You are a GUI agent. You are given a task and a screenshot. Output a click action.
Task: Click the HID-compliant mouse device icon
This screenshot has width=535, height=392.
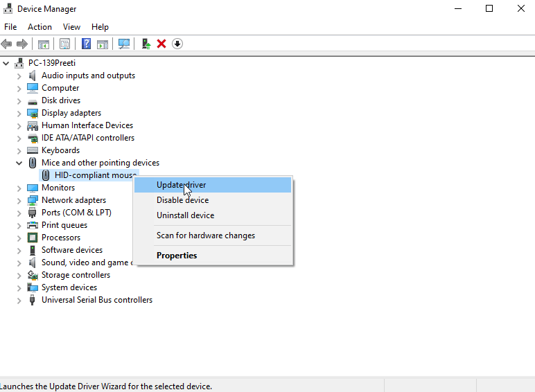click(46, 175)
